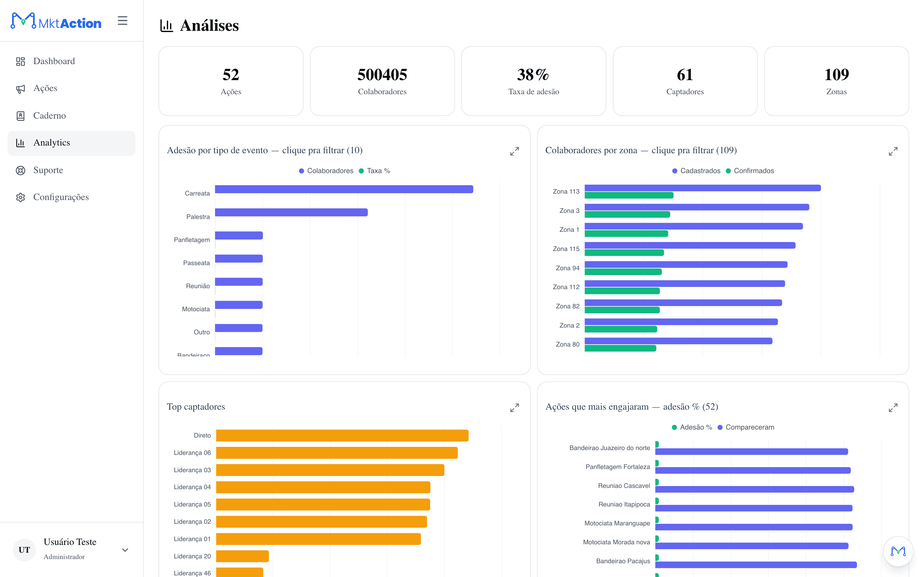Expand the Ações que mais engajaram chart
This screenshot has height=577, width=924.
[x=893, y=407]
